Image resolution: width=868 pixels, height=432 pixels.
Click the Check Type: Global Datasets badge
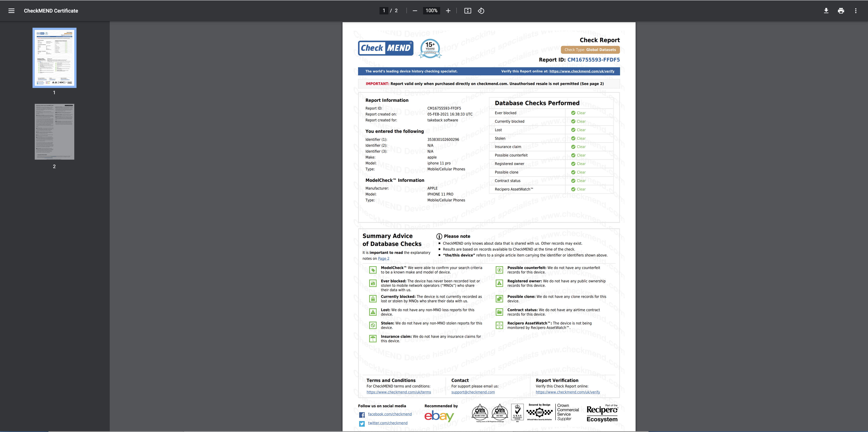[590, 50]
